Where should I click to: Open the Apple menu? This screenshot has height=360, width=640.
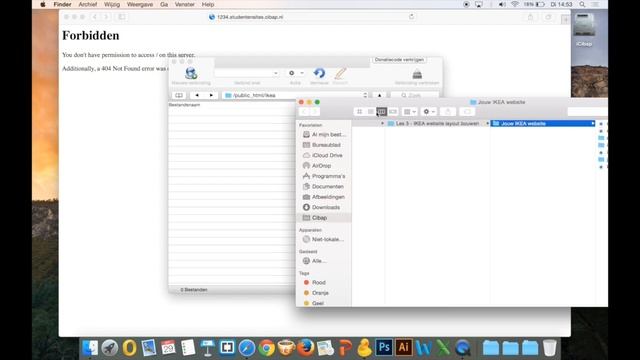click(x=43, y=4)
